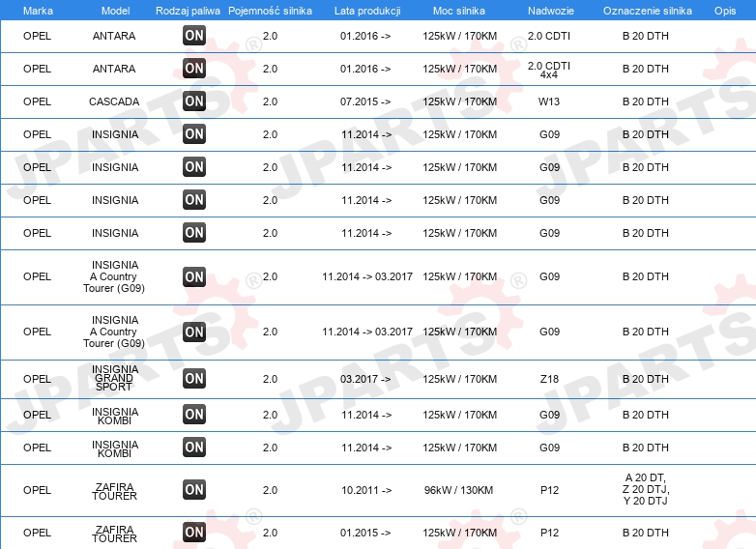Click P12 body code in the 01.2015 row
Image resolution: width=756 pixels, height=549 pixels.
coord(549,533)
